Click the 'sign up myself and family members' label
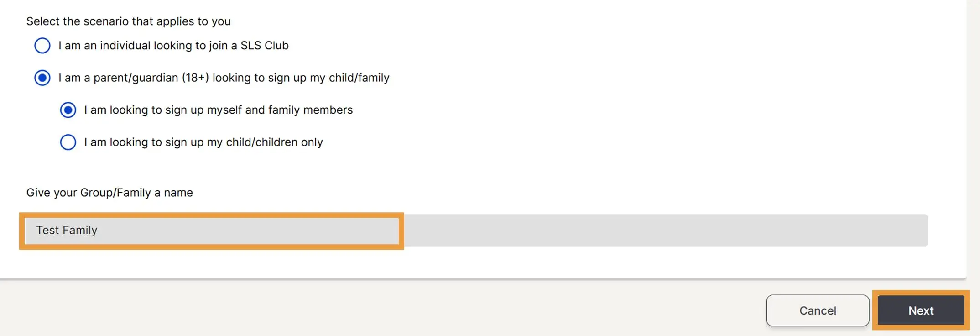This screenshot has width=980, height=336. 218,110
